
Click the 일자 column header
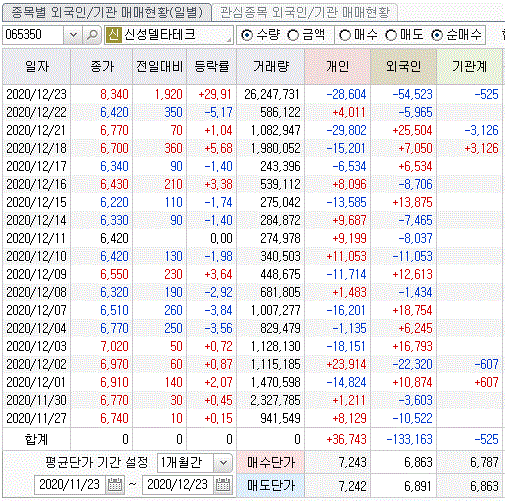[37, 66]
